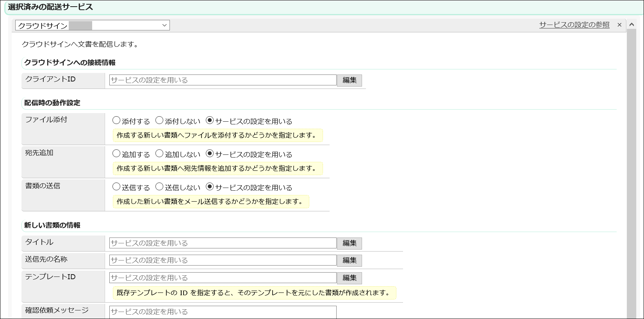
Task: Focus the 確認依頼メッセージ input field
Action: pyautogui.click(x=223, y=312)
